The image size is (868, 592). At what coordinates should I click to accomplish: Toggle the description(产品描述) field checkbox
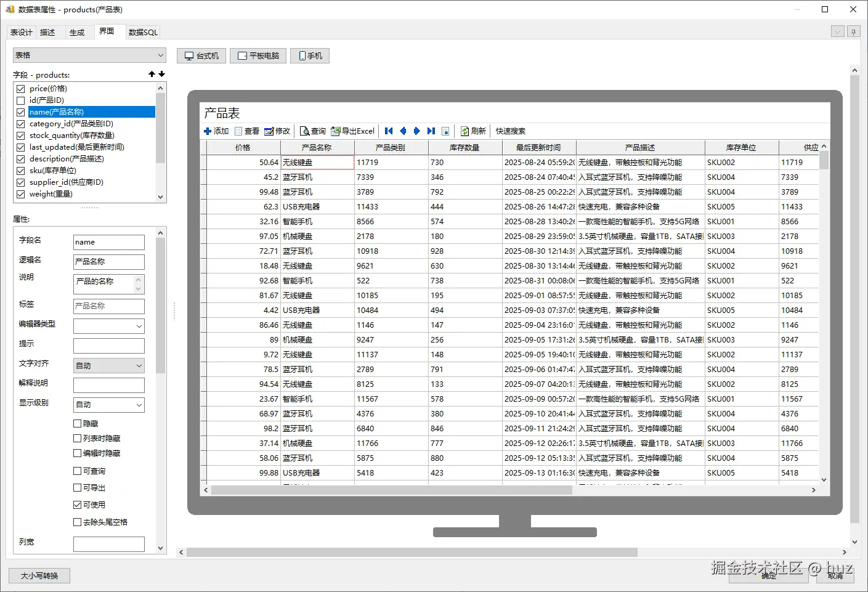(x=21, y=159)
